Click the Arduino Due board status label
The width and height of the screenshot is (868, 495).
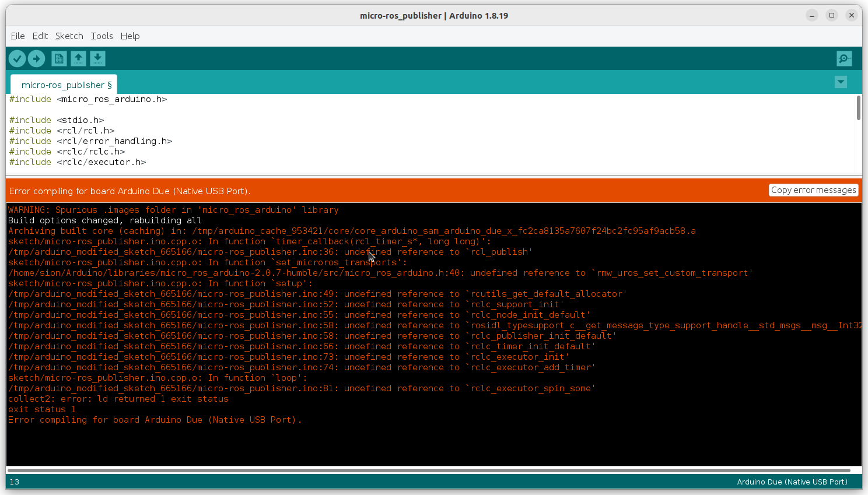(792, 482)
